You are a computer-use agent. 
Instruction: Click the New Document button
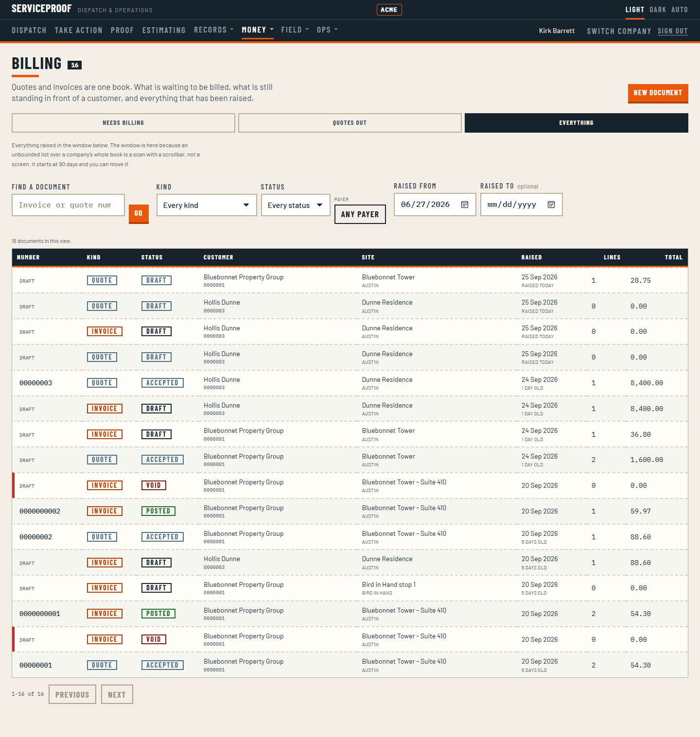[x=658, y=93]
